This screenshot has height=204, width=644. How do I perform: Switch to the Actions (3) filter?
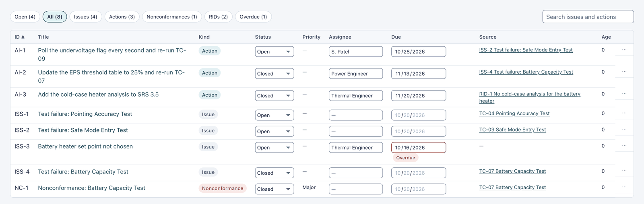122,17
